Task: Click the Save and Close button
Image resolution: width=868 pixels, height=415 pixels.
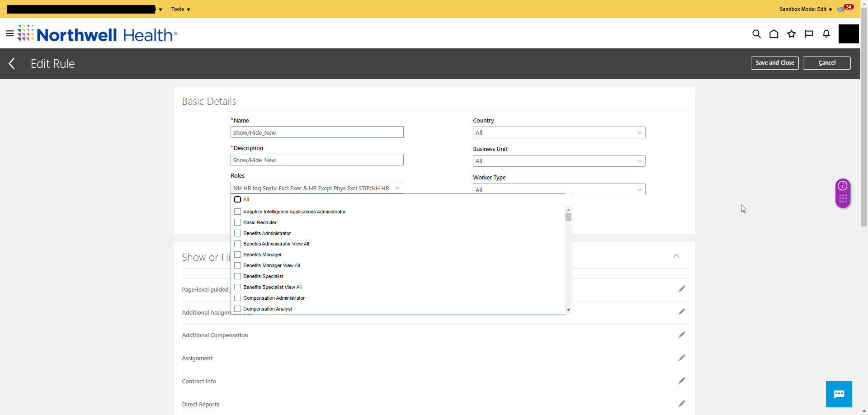Action: tap(774, 63)
